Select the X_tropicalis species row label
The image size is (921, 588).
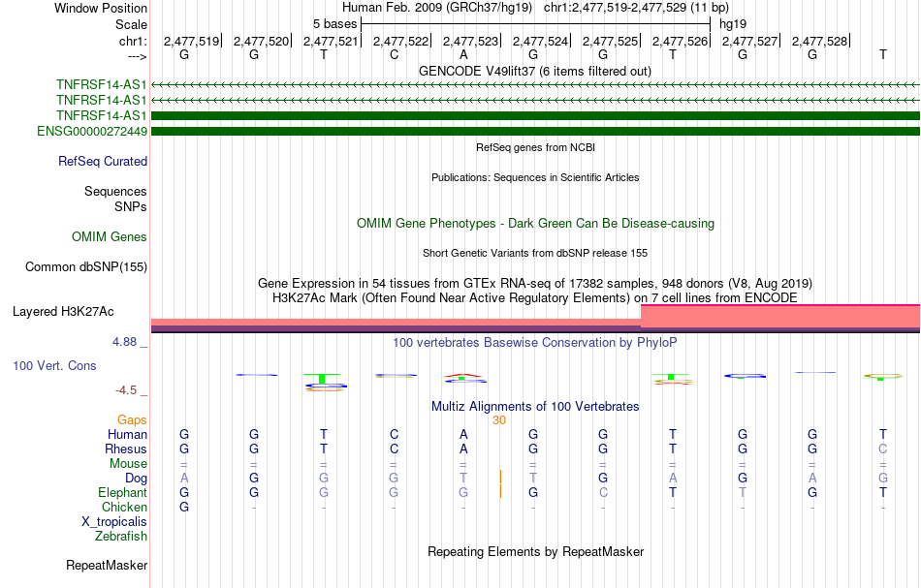coord(114,522)
